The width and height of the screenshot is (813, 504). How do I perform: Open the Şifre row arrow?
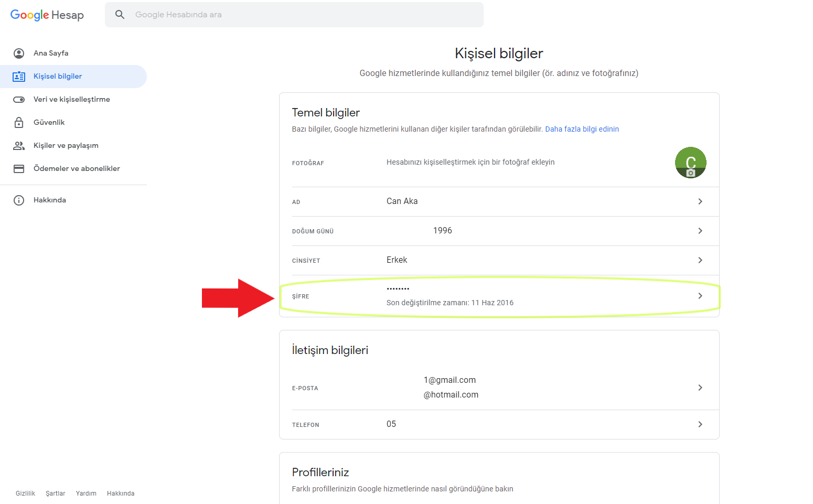[700, 296]
